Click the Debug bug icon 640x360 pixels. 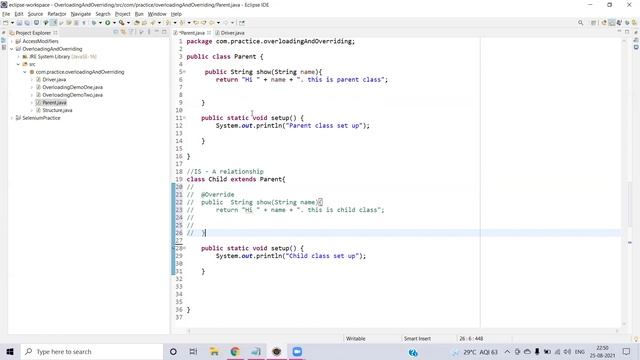tap(94, 23)
